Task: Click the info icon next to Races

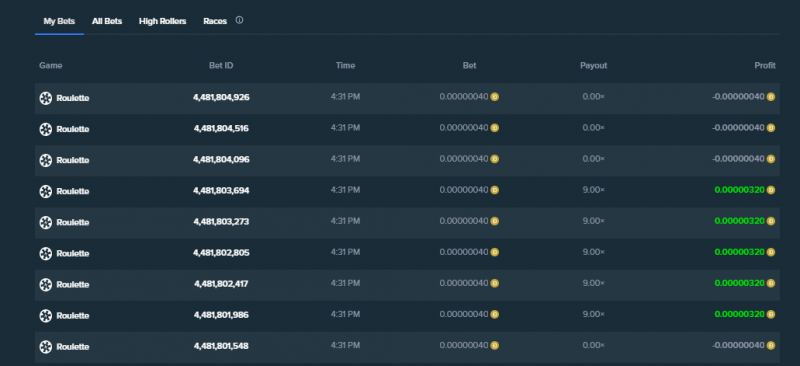Action: 239,20
